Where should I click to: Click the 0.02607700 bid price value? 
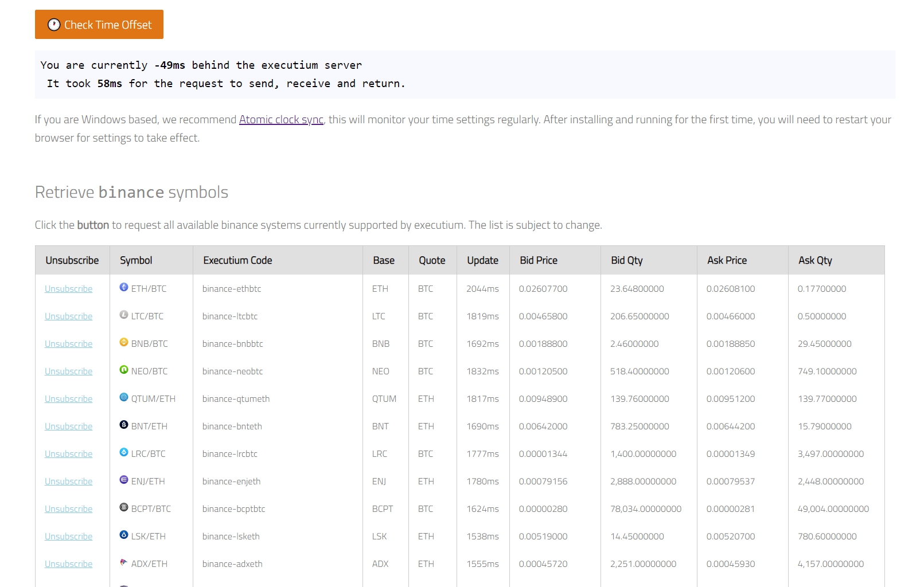pyautogui.click(x=543, y=289)
